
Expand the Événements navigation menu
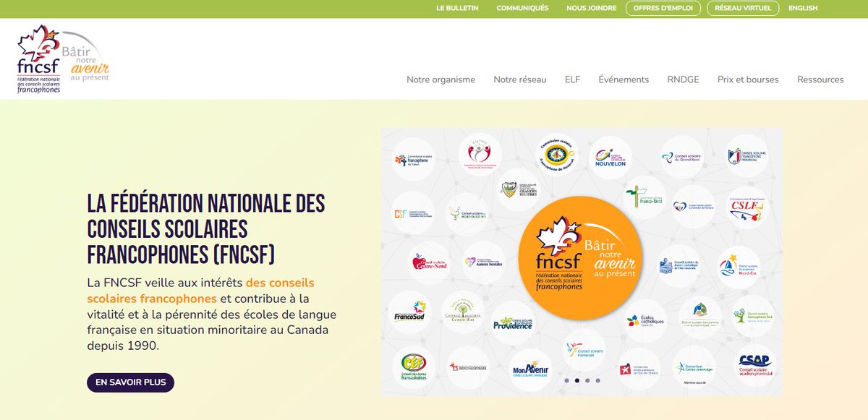coord(624,79)
